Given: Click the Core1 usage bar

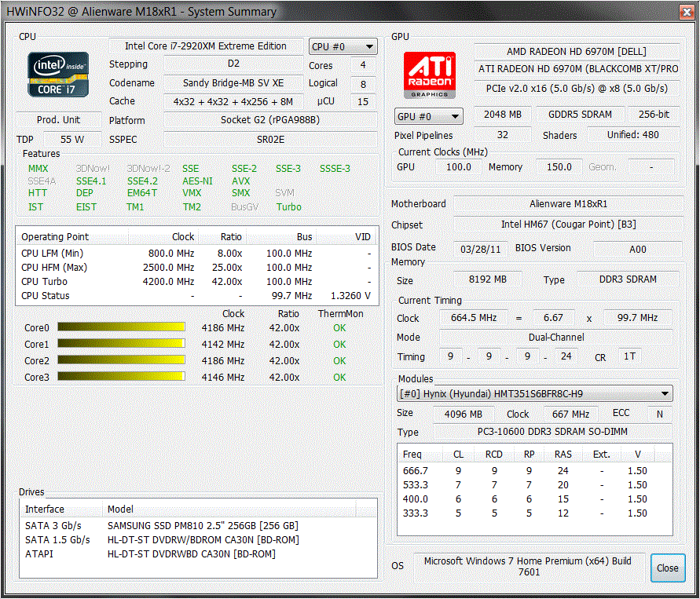Looking at the screenshot, I should [x=121, y=344].
